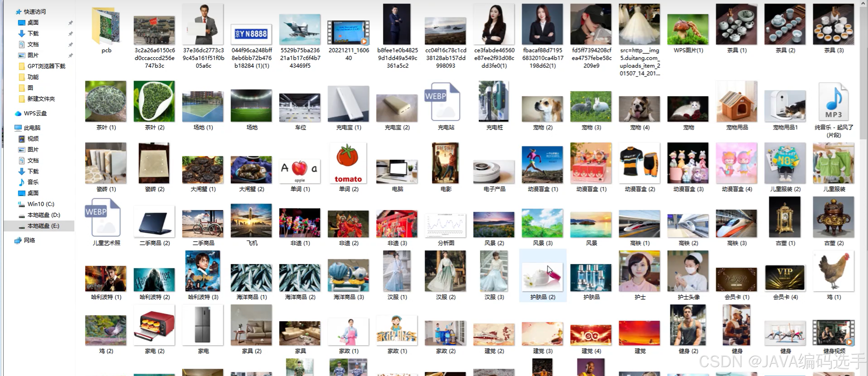Select the 高铁 (3) train thumbnail
This screenshot has width=868, height=376.
click(737, 224)
